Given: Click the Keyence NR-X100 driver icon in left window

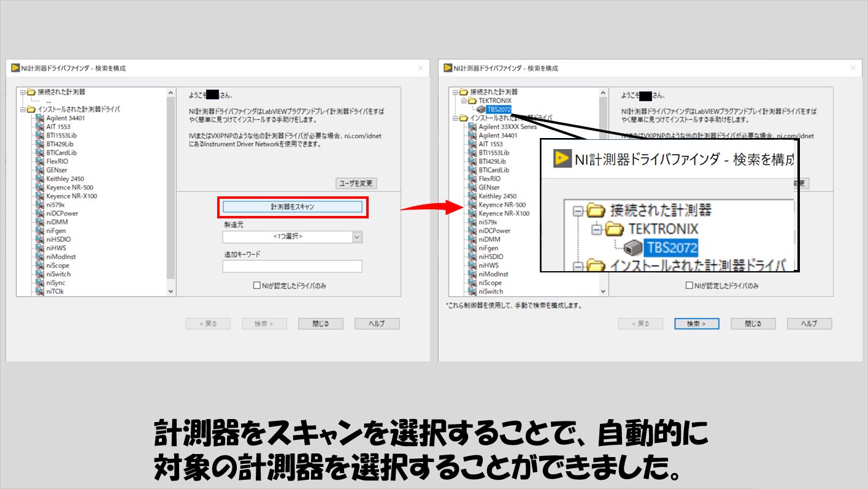Looking at the screenshot, I should click(x=39, y=196).
